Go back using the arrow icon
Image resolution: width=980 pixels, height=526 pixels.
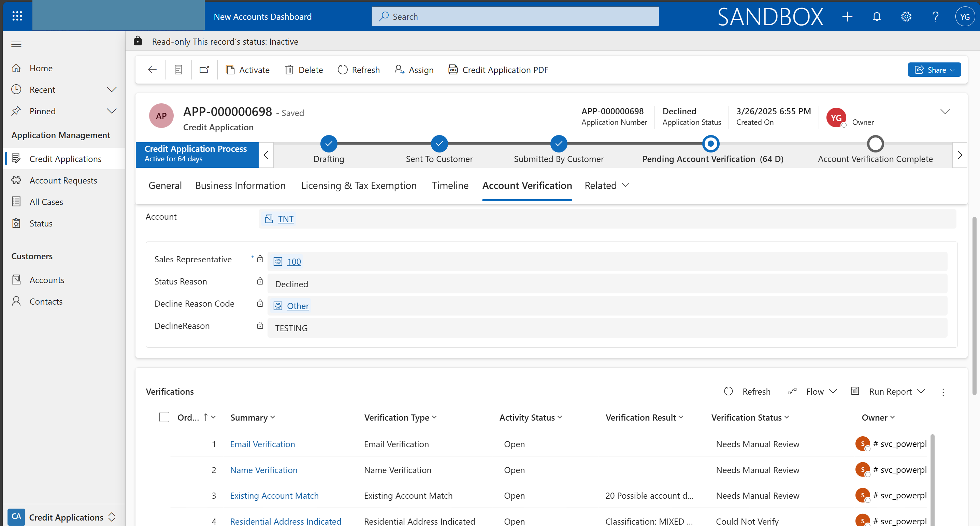pos(152,70)
